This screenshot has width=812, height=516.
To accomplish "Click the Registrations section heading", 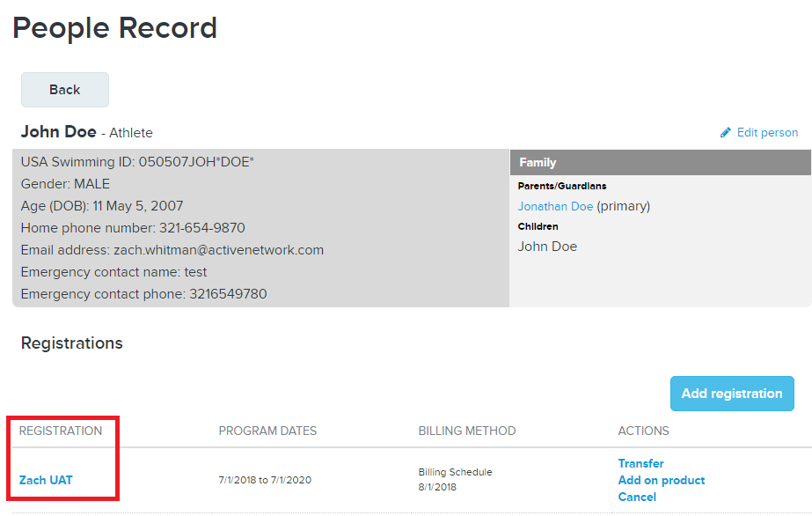I will coord(71,343).
